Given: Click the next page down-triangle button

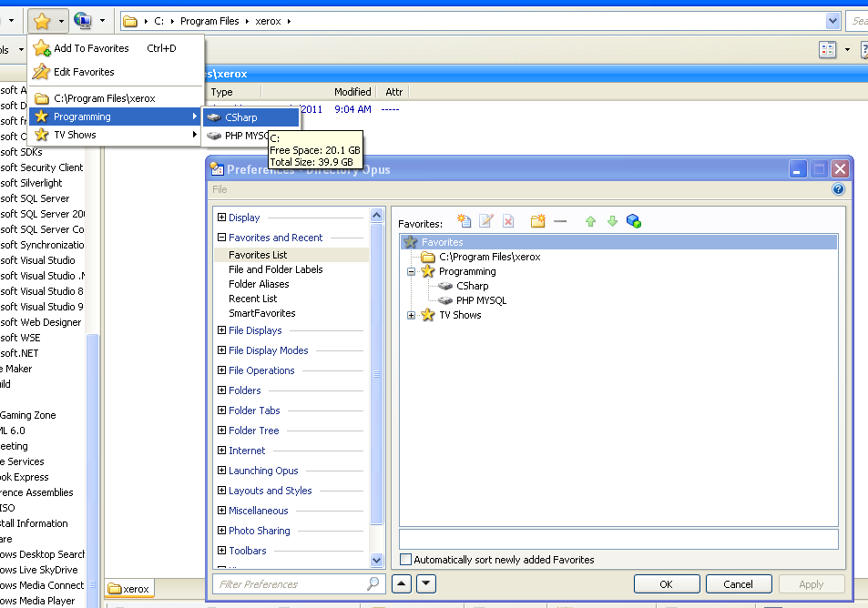Looking at the screenshot, I should [425, 583].
